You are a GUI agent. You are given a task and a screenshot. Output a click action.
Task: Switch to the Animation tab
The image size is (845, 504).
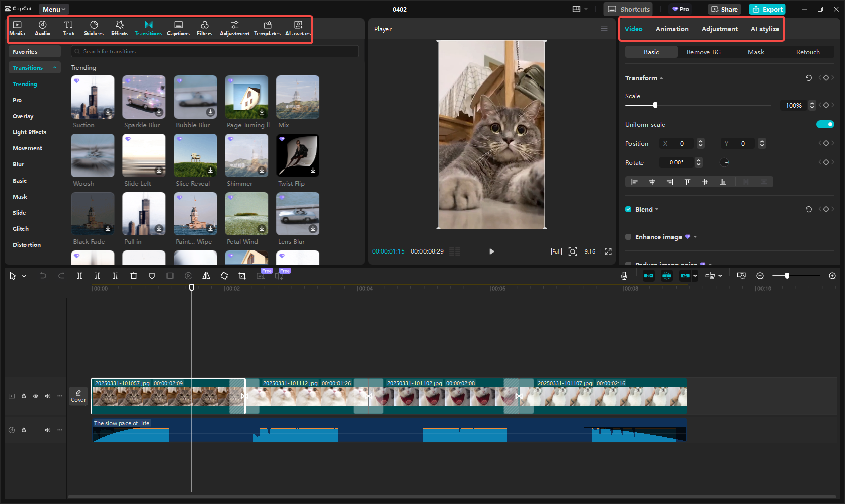672,29
